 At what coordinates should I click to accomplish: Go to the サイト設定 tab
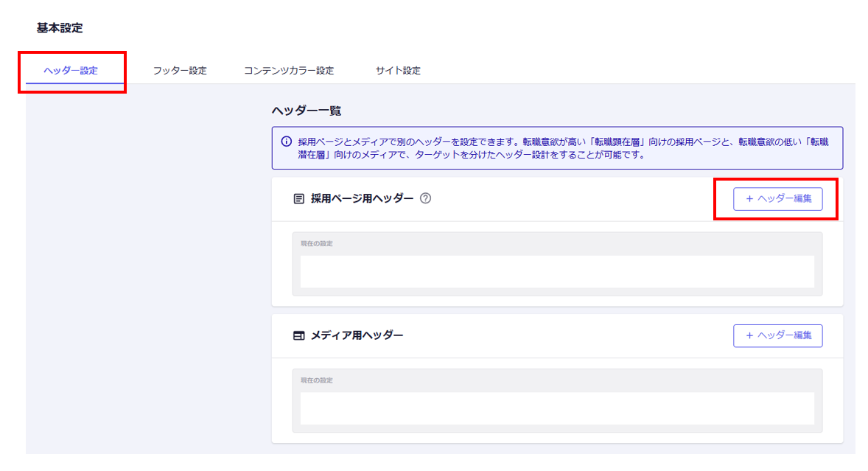pyautogui.click(x=398, y=71)
